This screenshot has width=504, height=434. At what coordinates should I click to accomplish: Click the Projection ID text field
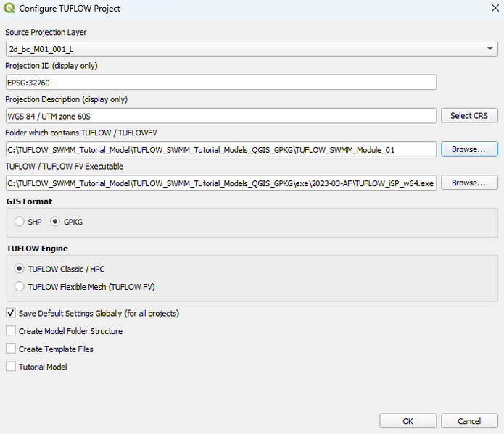pos(220,82)
